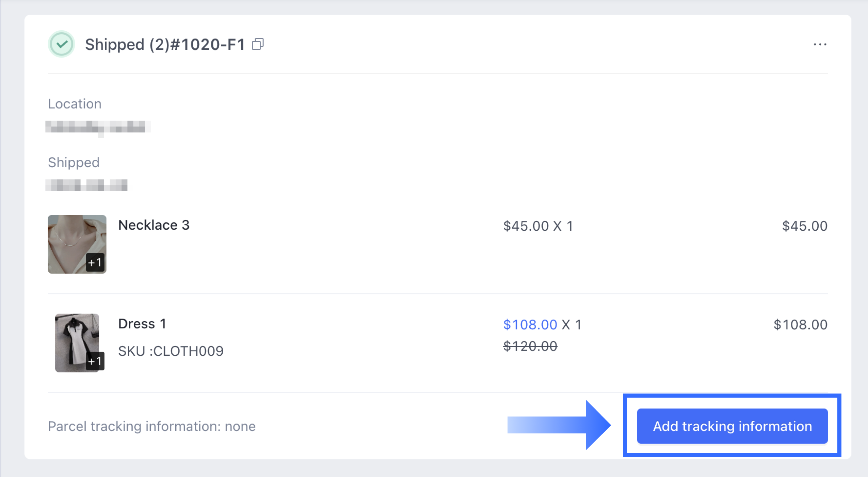The image size is (868, 477).
Task: Open the three-dot more options menu
Action: (820, 44)
